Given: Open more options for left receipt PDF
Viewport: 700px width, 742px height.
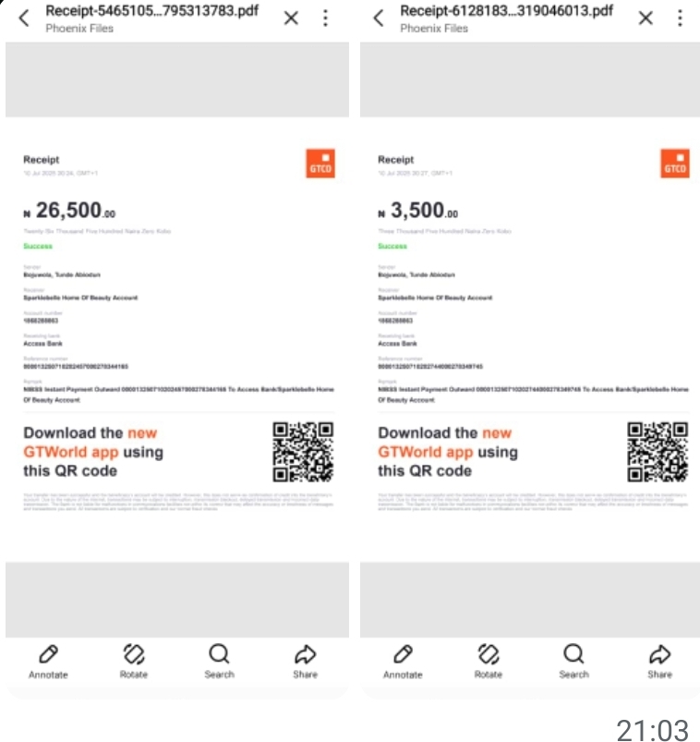Looking at the screenshot, I should pyautogui.click(x=326, y=18).
